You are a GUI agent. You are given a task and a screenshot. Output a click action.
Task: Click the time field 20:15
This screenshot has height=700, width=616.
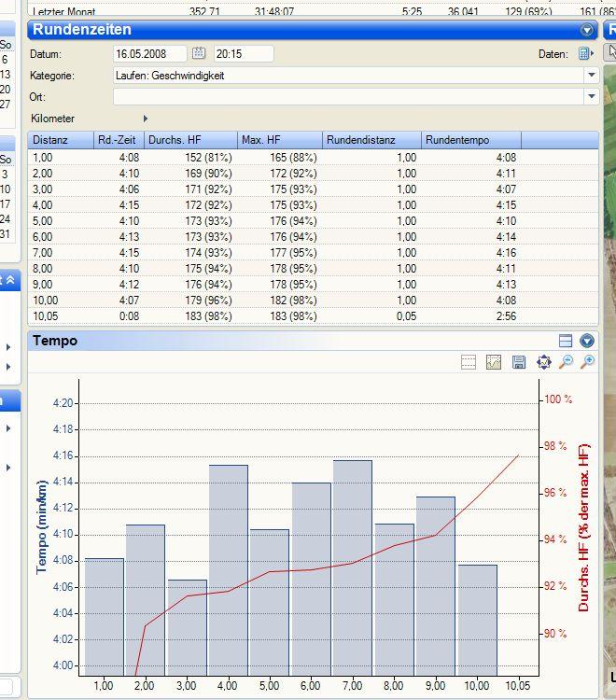pyautogui.click(x=244, y=53)
